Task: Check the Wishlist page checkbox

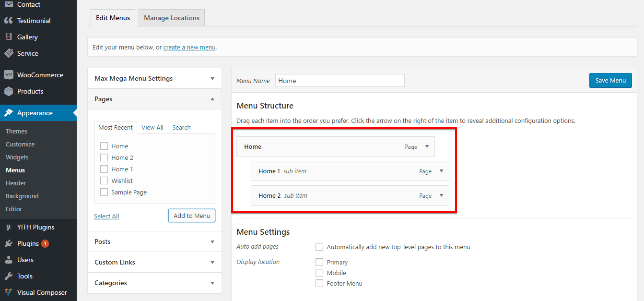Action: click(104, 180)
